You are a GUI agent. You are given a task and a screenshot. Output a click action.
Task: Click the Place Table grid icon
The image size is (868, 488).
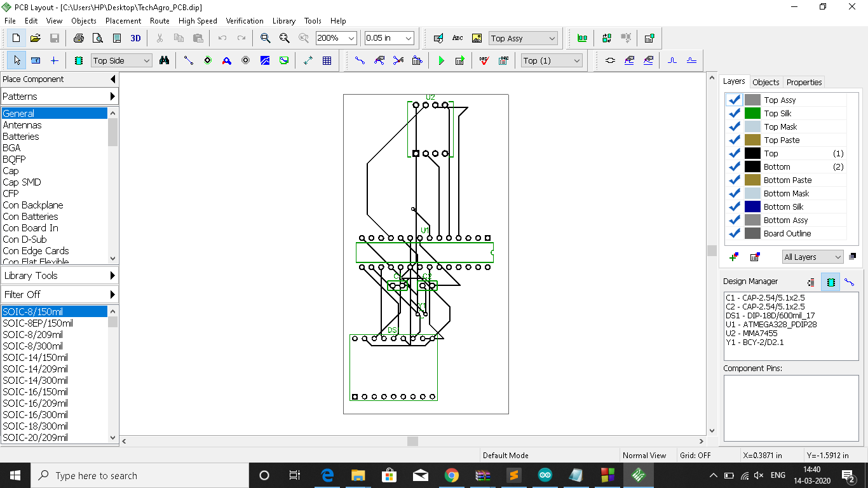327,61
